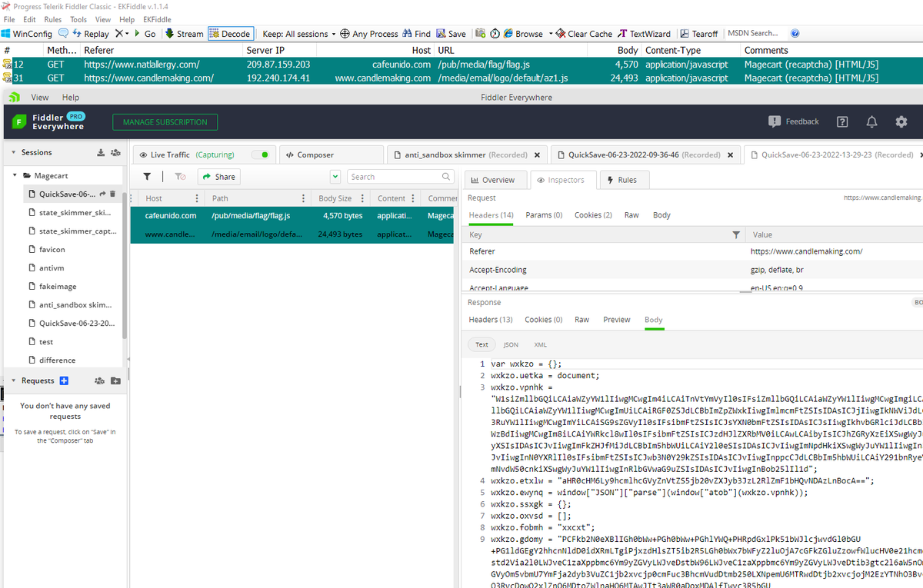Toggle Stream mode in Fiddler Classic
This screenshot has height=588, width=923.
tap(184, 34)
